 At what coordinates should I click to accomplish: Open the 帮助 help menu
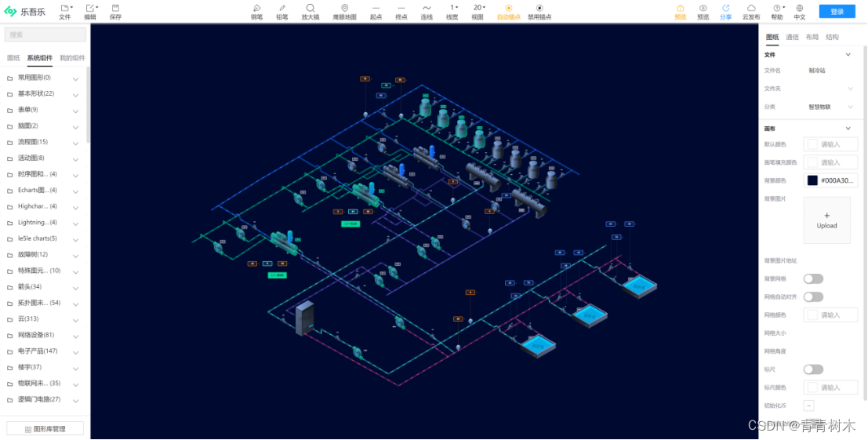pyautogui.click(x=777, y=12)
